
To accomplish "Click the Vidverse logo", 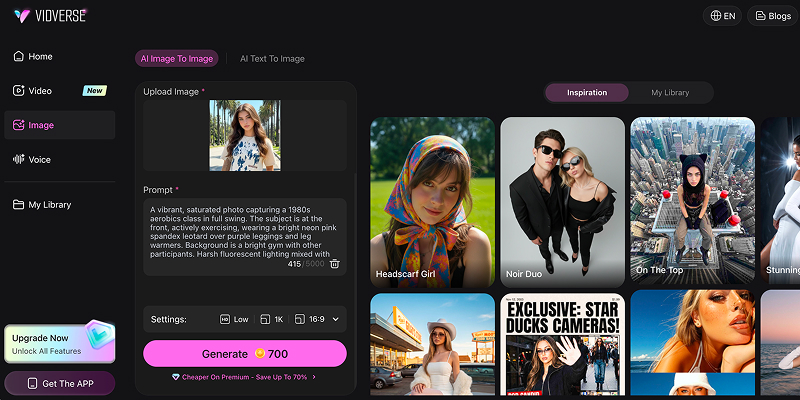I will click(49, 16).
